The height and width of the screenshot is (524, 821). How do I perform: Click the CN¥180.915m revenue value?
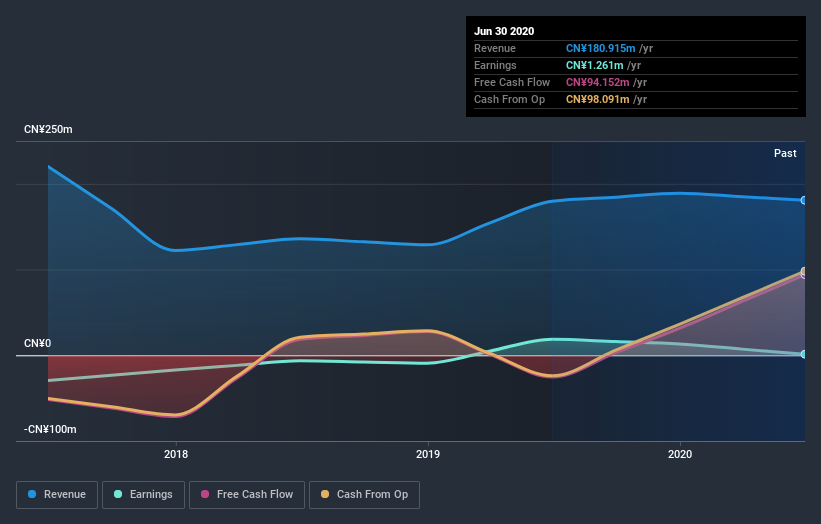pyautogui.click(x=601, y=48)
